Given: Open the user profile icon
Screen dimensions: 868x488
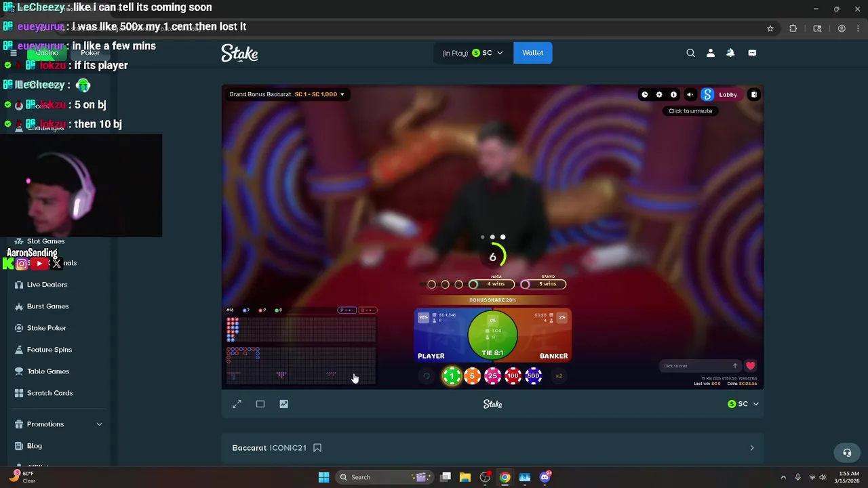Looking at the screenshot, I should point(711,53).
